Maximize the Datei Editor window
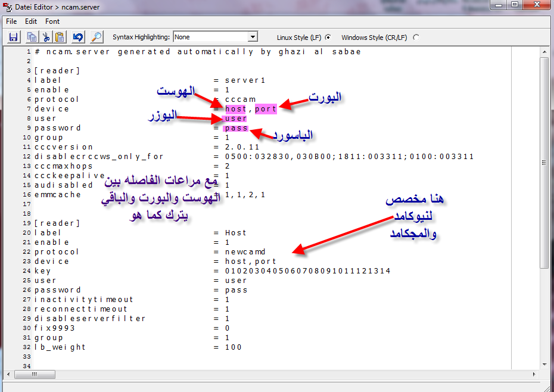The height and width of the screenshot is (392, 554). 515,5
